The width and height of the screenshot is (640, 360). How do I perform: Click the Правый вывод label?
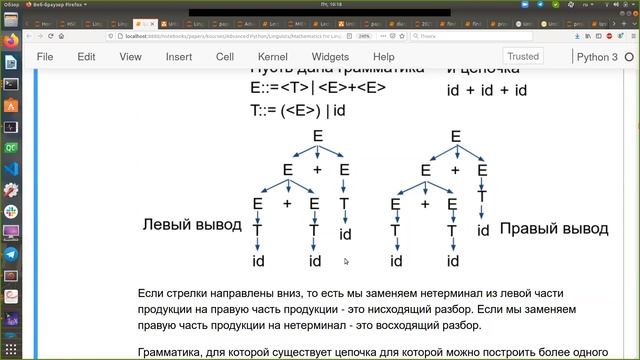554,229
